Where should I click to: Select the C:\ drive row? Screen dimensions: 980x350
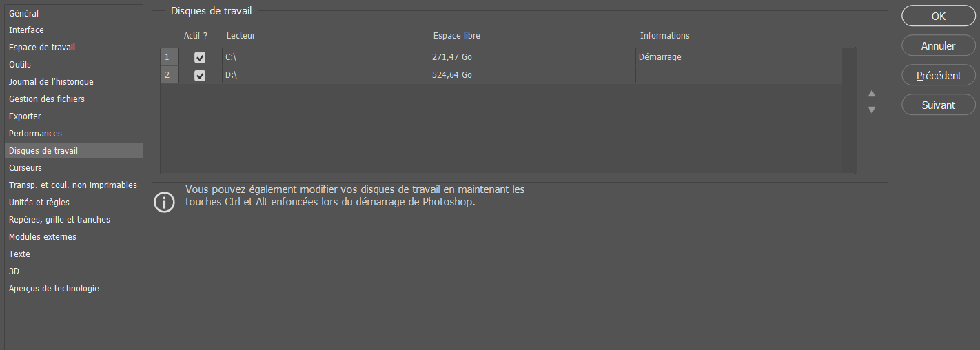324,58
